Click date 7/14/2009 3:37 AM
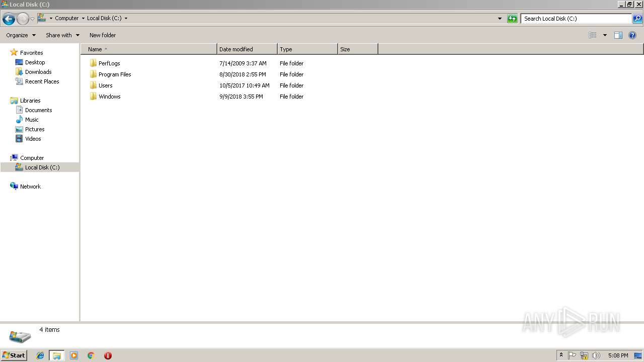 pos(243,63)
